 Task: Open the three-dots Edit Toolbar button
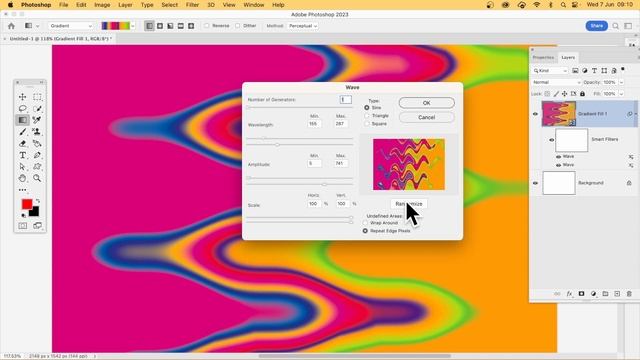pos(22,190)
